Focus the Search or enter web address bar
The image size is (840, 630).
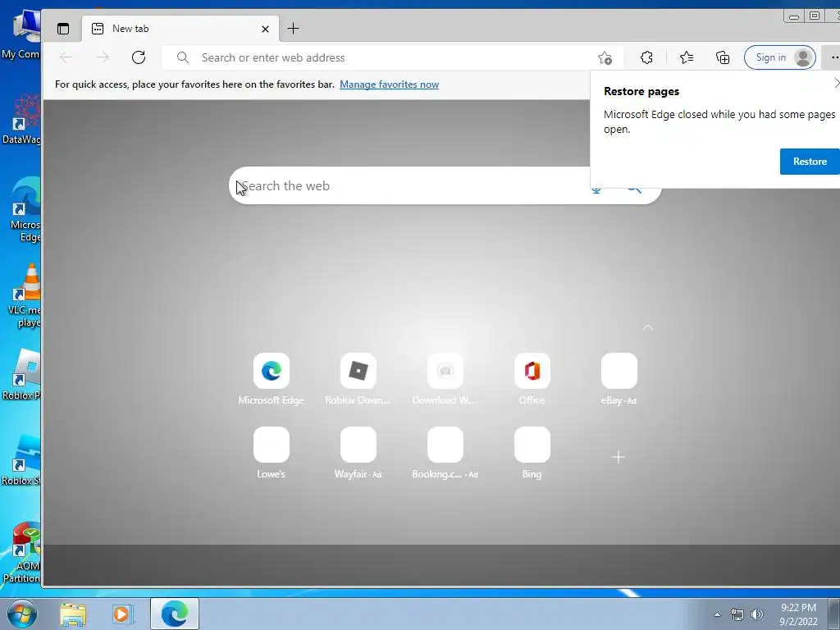pyautogui.click(x=393, y=57)
